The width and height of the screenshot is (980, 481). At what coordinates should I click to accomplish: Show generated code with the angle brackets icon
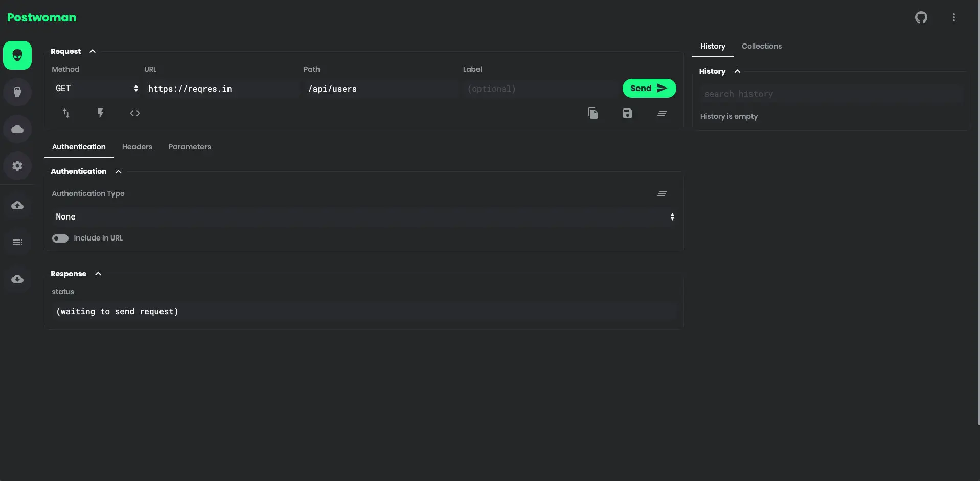135,113
